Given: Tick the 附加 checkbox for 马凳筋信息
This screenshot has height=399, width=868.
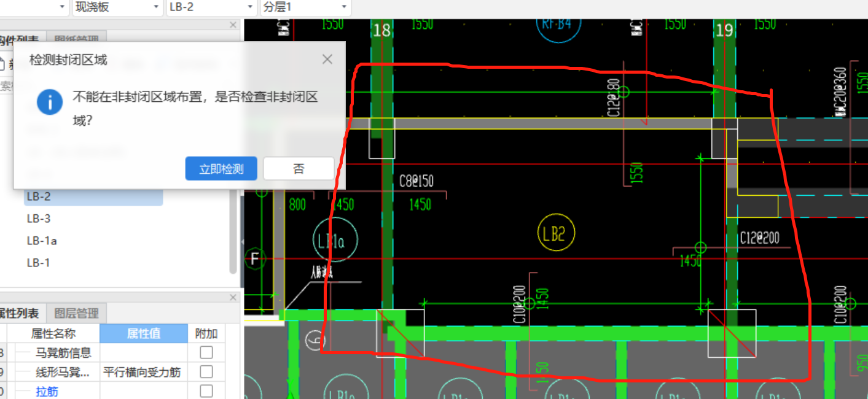Looking at the screenshot, I should click(206, 352).
